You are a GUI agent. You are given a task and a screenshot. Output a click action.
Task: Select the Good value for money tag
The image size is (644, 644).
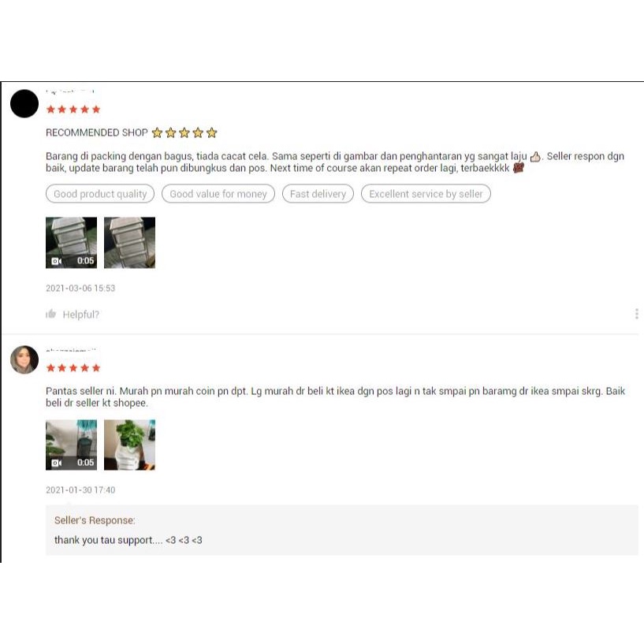coord(218,194)
